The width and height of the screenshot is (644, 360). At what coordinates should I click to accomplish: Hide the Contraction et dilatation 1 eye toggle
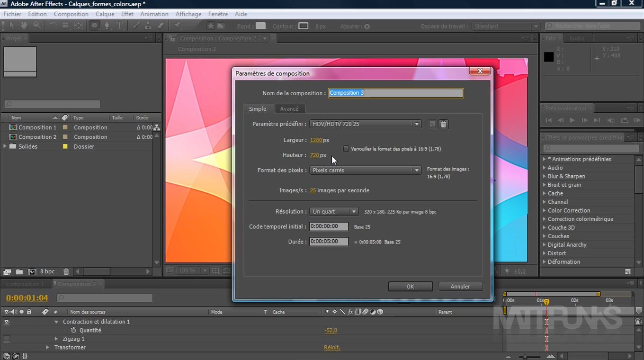(x=7, y=322)
